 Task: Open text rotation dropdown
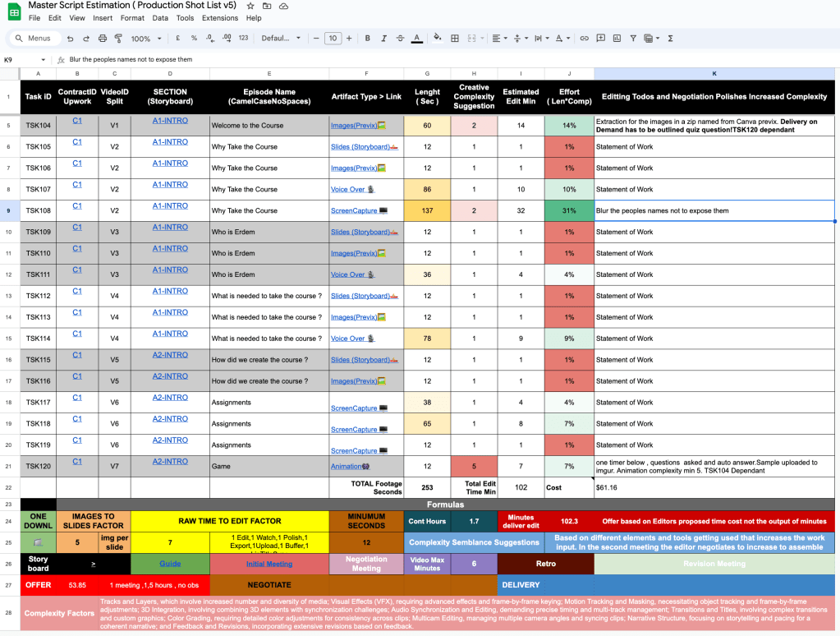(x=562, y=38)
